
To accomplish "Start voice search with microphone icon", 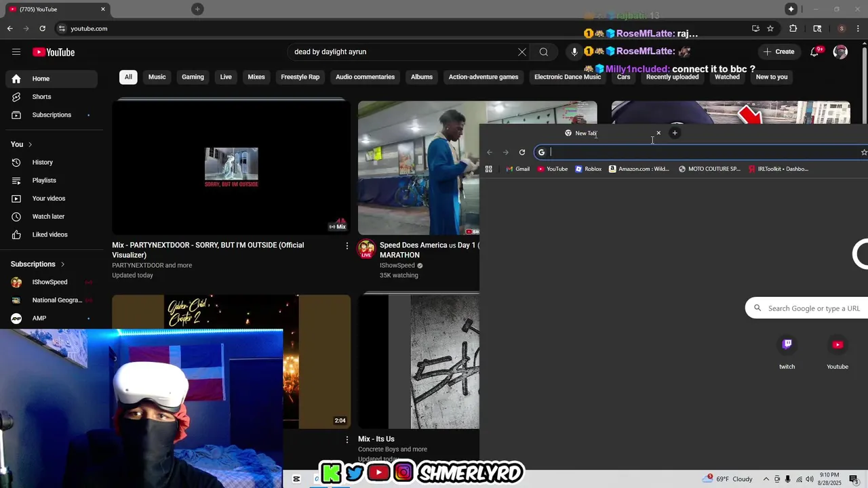I will 574,52.
